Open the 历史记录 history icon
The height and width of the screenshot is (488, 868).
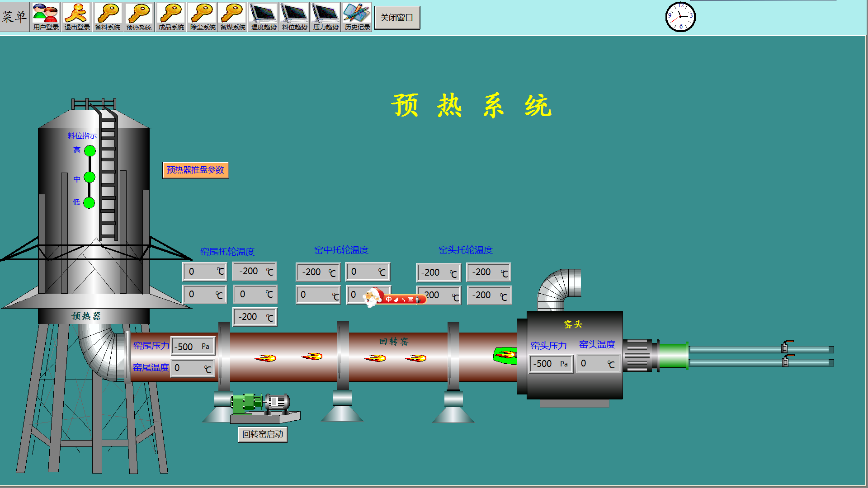[357, 17]
